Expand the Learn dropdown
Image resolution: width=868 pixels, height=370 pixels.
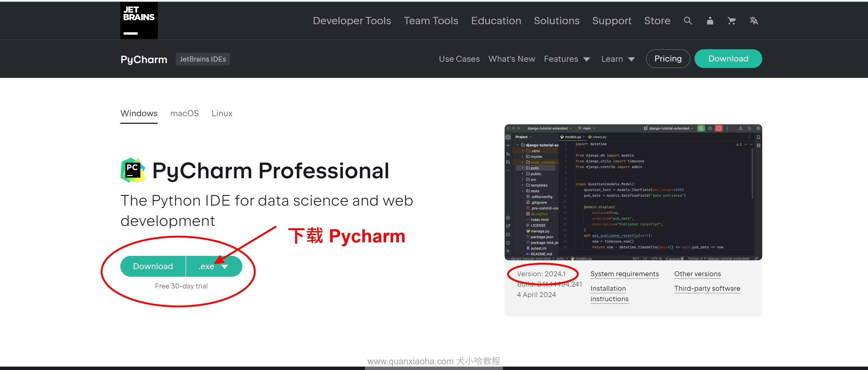618,59
